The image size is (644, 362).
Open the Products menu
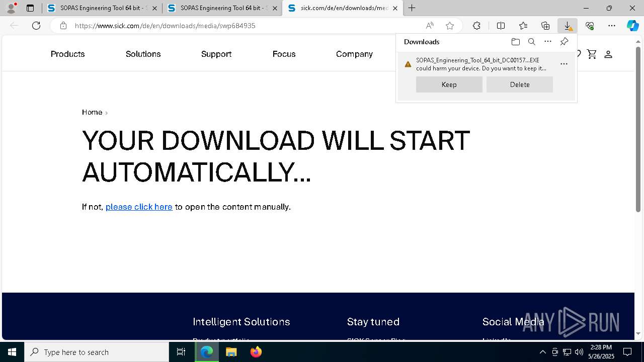[67, 54]
